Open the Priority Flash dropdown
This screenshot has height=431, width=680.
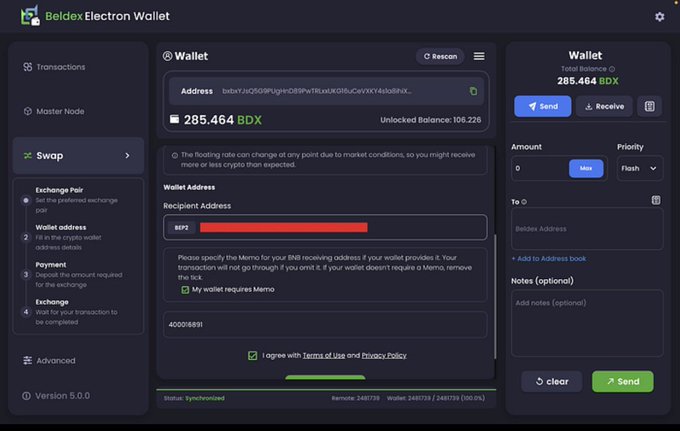coord(639,168)
